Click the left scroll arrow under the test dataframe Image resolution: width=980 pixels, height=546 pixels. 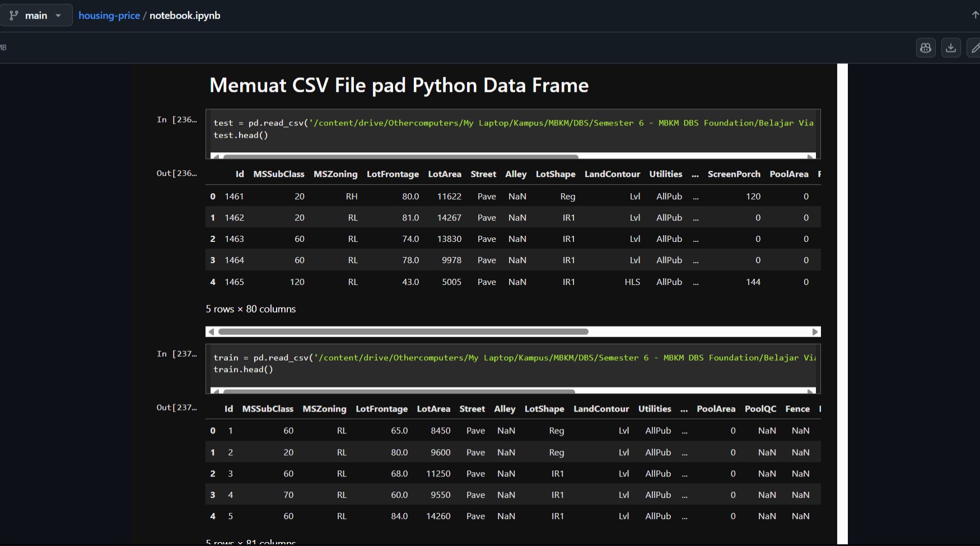pyautogui.click(x=211, y=332)
